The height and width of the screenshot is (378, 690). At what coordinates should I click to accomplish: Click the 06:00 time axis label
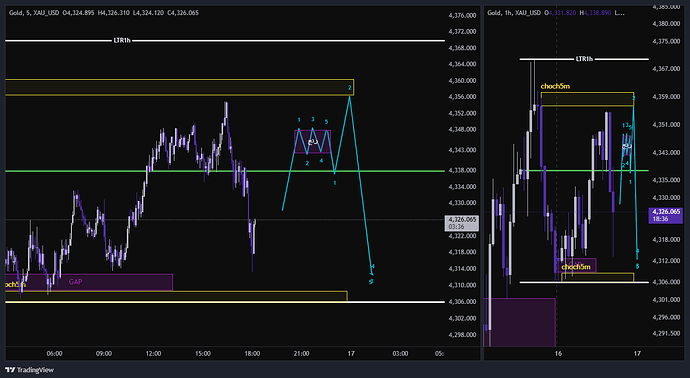coord(55,353)
